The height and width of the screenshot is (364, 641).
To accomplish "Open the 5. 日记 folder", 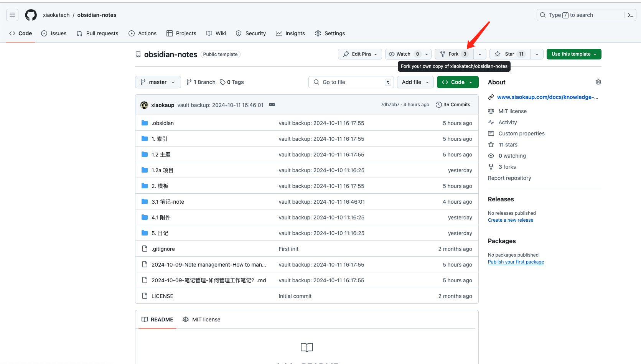I will [x=160, y=233].
